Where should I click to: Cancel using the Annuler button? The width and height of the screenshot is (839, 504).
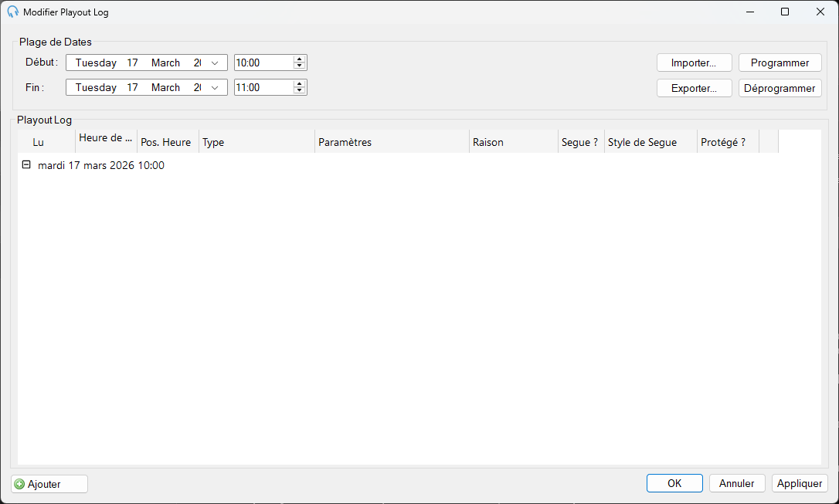click(x=737, y=483)
